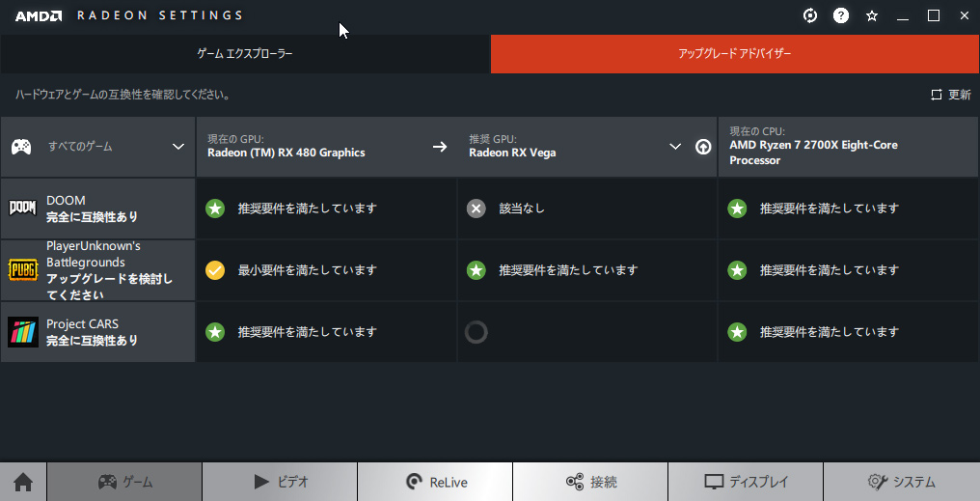Image resolution: width=980 pixels, height=501 pixels.
Task: Click the ハードウェアとゲームの互換性 description text
Action: tap(123, 95)
